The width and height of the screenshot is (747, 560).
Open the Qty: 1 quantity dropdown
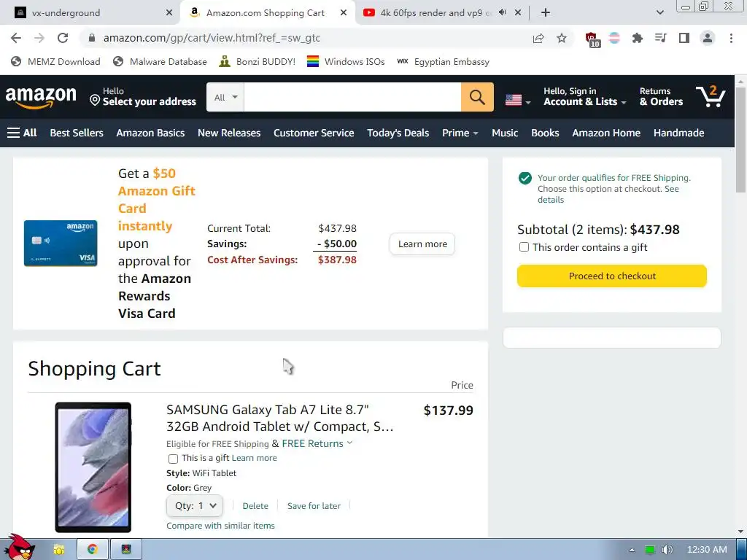(194, 505)
